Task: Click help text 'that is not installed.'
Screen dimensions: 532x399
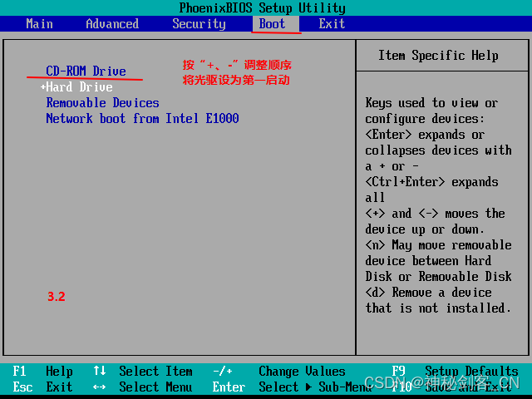Action: click(438, 308)
